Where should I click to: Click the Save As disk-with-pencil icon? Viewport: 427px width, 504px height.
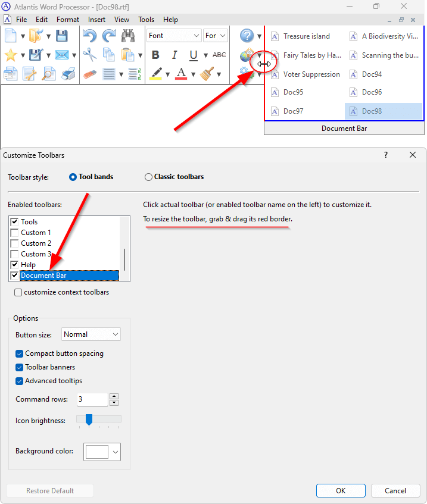point(36,55)
